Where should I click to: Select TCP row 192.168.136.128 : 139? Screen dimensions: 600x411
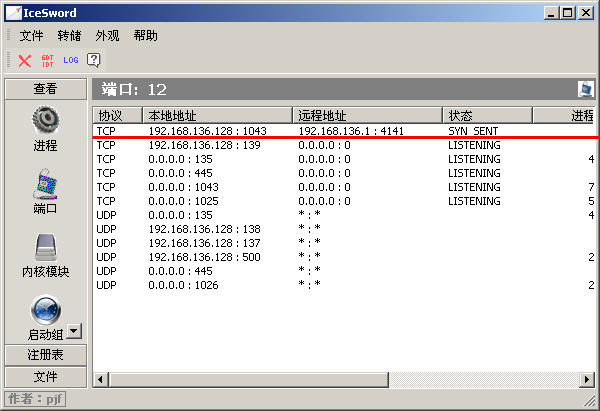click(x=344, y=145)
